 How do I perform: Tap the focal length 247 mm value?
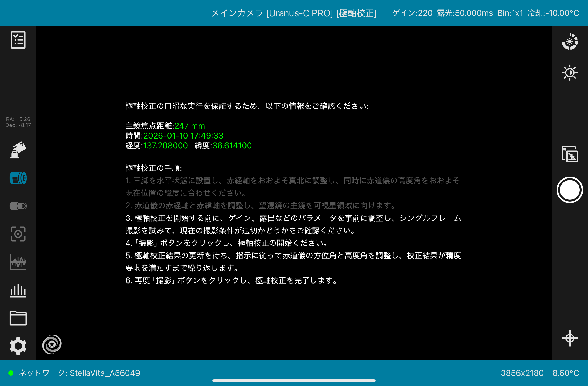point(190,126)
